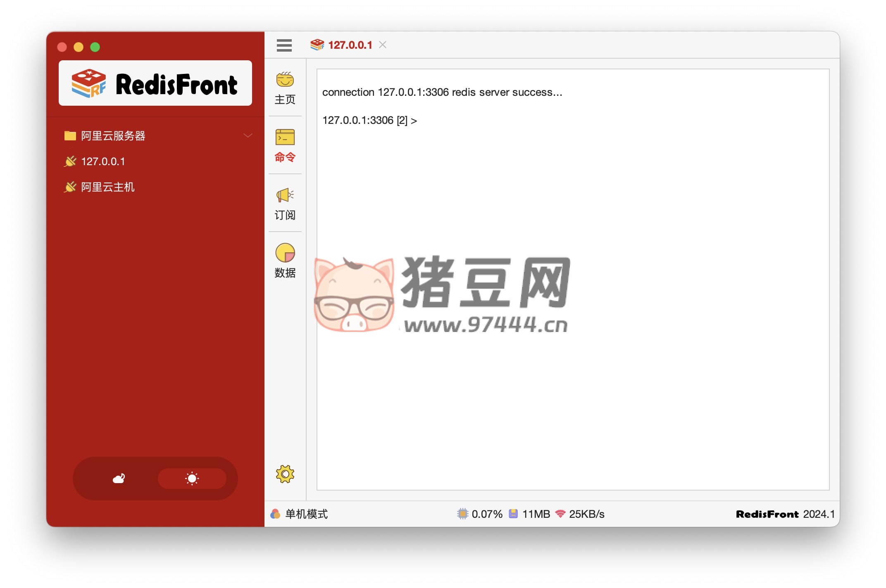
Task: Click the RedisFront logo banner
Action: pyautogui.click(x=155, y=83)
